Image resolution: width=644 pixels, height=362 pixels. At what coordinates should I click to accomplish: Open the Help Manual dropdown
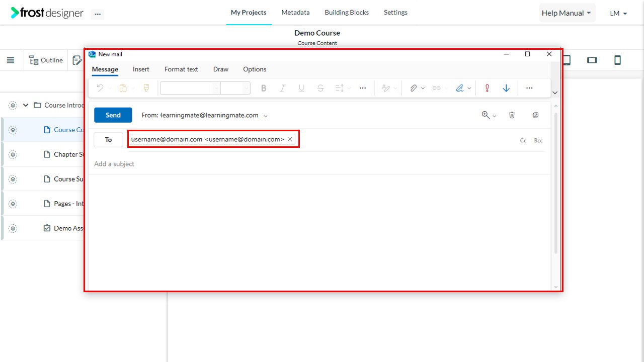(x=567, y=13)
